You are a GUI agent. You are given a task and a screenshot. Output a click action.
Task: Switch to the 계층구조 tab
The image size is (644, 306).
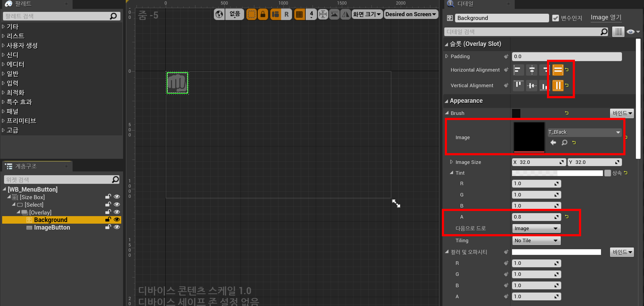click(26, 166)
